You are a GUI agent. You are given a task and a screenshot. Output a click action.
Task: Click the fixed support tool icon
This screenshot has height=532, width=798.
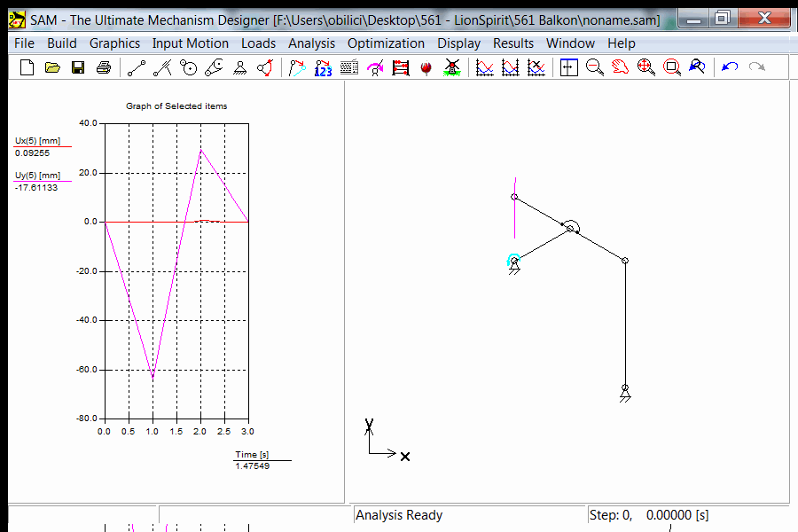click(x=239, y=67)
